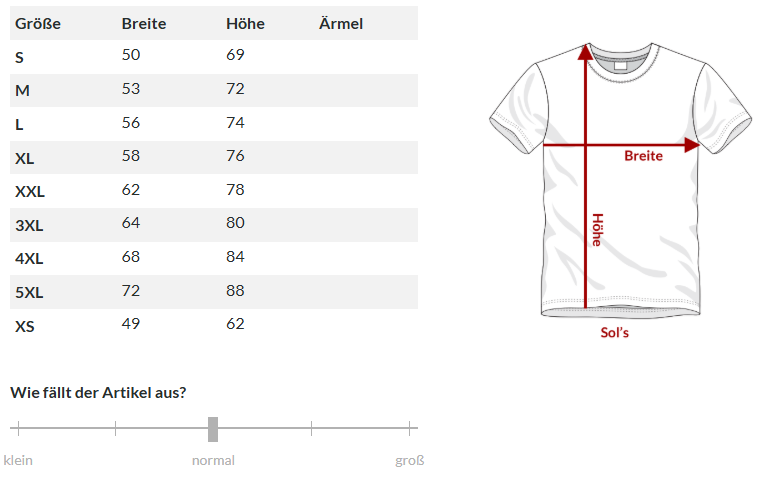The height and width of the screenshot is (478, 760).
Task: Click the red horizontal width arrowhead
Action: 691,145
